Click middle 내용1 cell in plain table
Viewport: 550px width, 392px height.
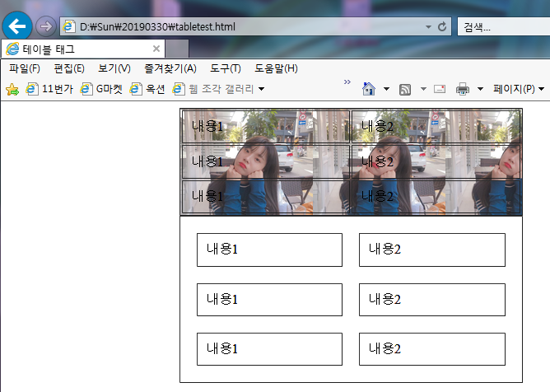[x=269, y=300]
